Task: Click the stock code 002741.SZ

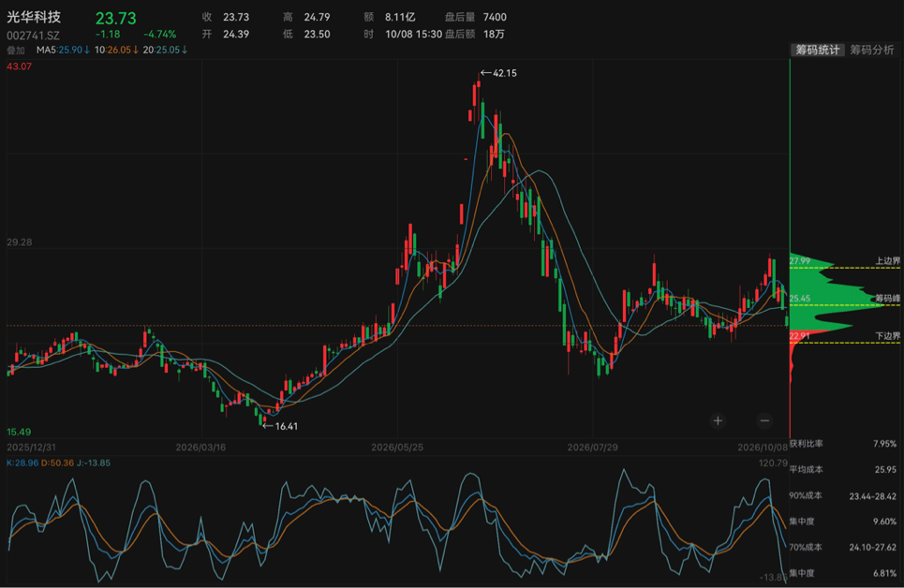Action: click(33, 36)
